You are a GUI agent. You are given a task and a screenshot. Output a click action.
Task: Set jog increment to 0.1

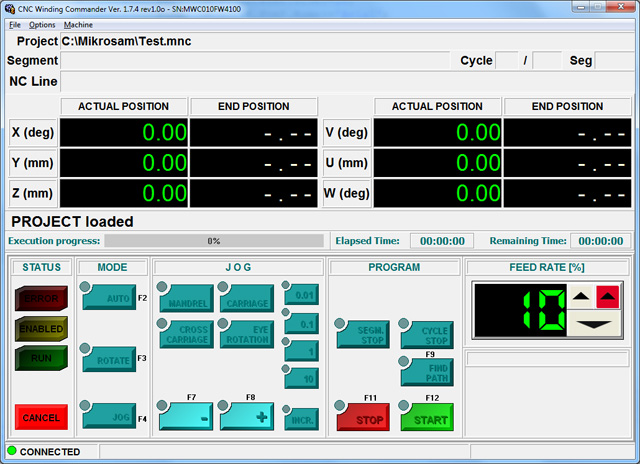[x=302, y=324]
